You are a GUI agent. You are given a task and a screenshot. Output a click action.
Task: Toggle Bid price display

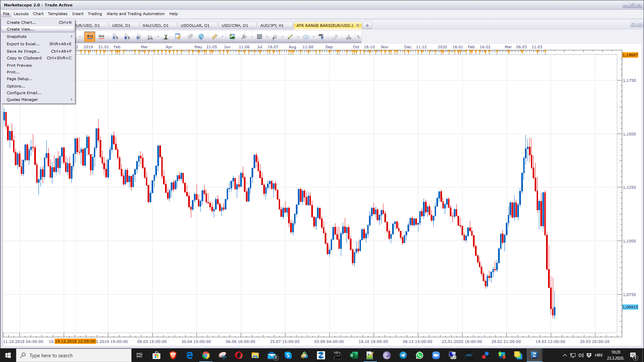[90, 37]
